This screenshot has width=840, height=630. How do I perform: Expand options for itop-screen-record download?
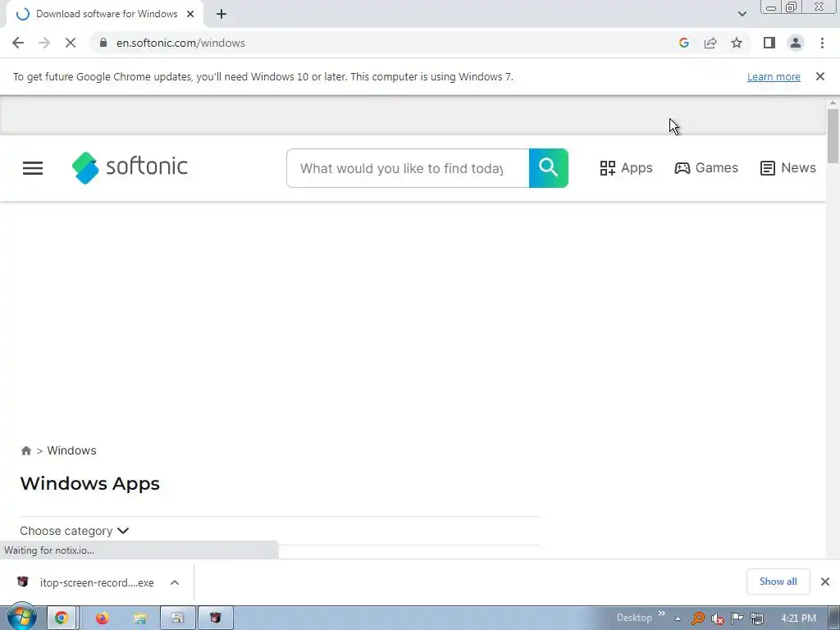click(175, 582)
